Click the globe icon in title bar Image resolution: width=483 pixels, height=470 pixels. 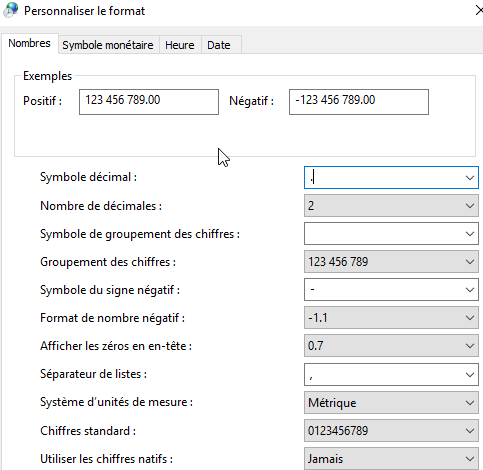(11, 10)
